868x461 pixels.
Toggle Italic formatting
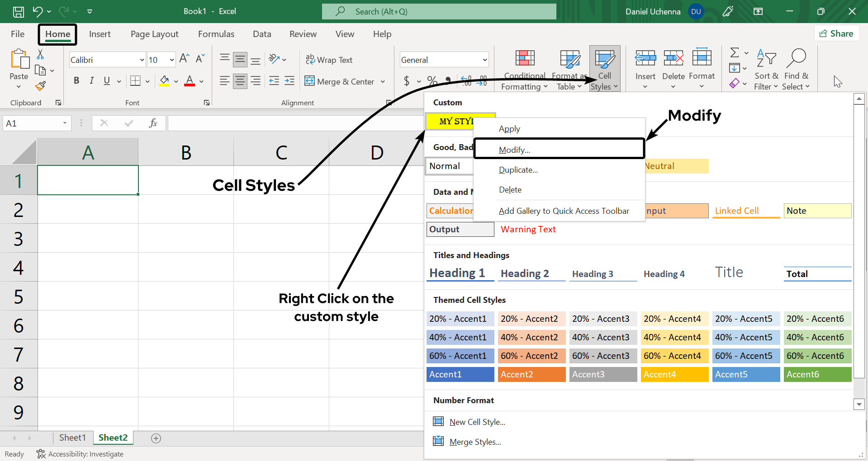coord(92,81)
